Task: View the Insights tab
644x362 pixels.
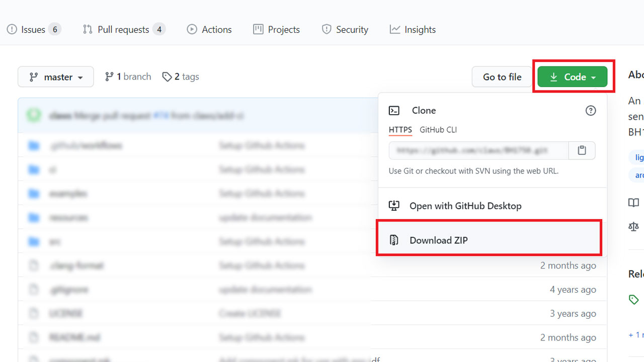Action: [413, 30]
